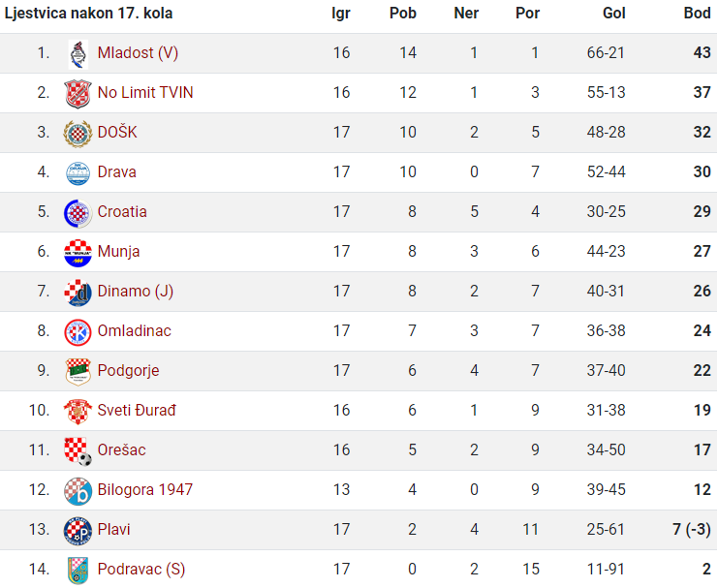Open the Podravac (S) team link
This screenshot has height=588, width=718.
click(x=141, y=569)
